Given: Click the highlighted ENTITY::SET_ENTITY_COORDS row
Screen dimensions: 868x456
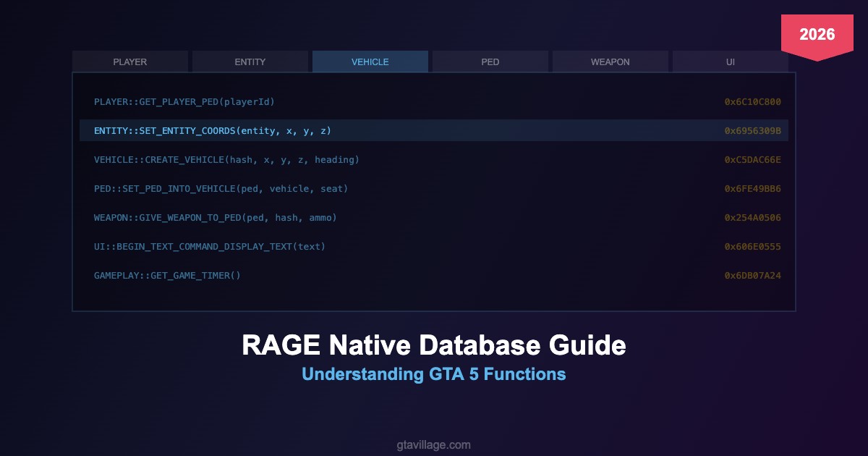Looking at the screenshot, I should pyautogui.click(x=213, y=131).
